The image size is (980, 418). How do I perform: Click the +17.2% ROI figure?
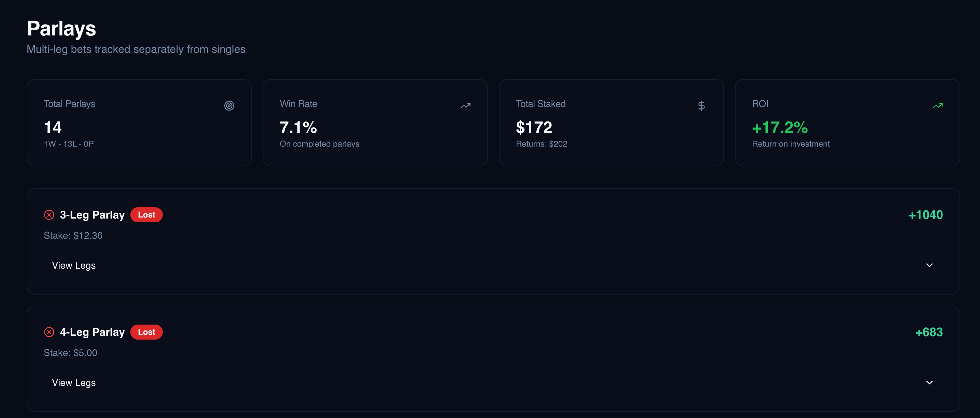coord(779,127)
